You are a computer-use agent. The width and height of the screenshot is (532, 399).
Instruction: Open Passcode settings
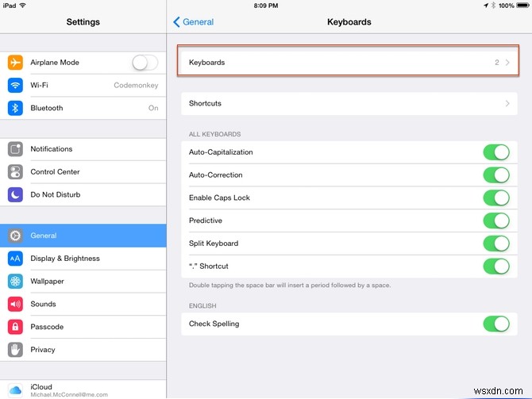coord(83,327)
